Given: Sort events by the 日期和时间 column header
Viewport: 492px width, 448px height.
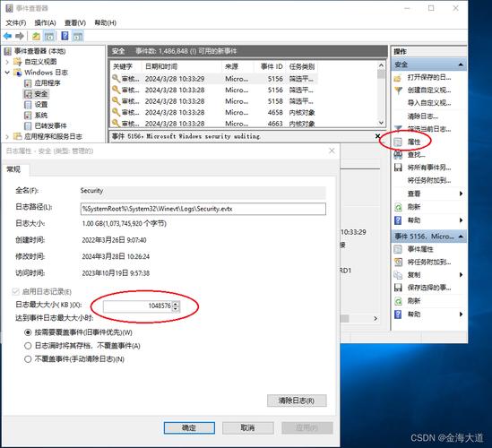Looking at the screenshot, I should pyautogui.click(x=182, y=66).
